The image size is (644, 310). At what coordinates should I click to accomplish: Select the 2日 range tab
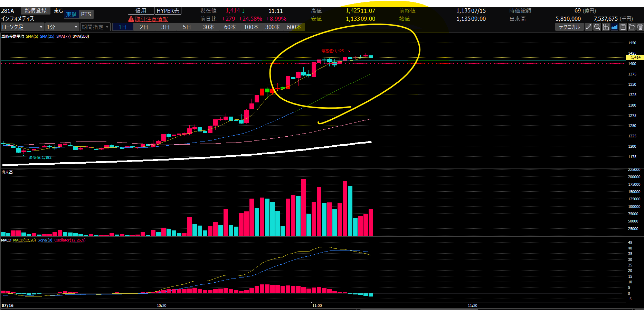click(x=144, y=27)
